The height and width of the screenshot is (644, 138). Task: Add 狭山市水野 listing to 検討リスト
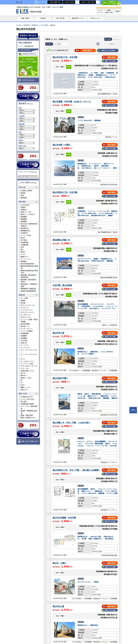[x=110, y=149]
